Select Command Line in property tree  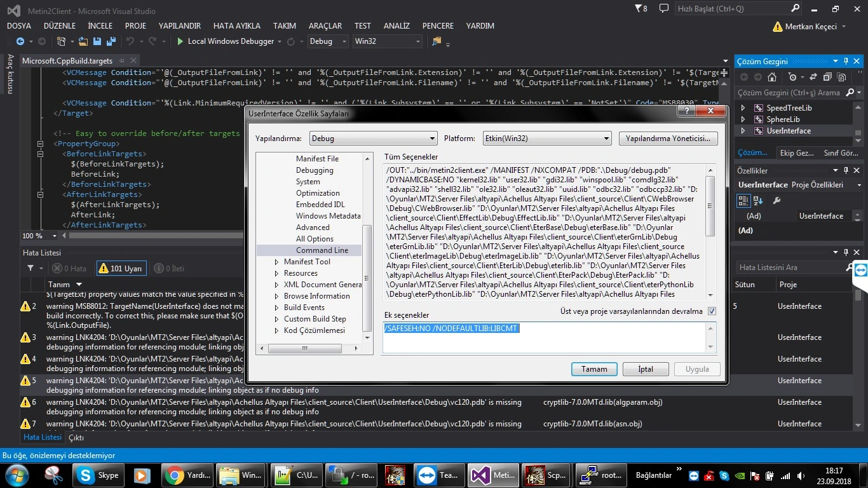[x=322, y=250]
